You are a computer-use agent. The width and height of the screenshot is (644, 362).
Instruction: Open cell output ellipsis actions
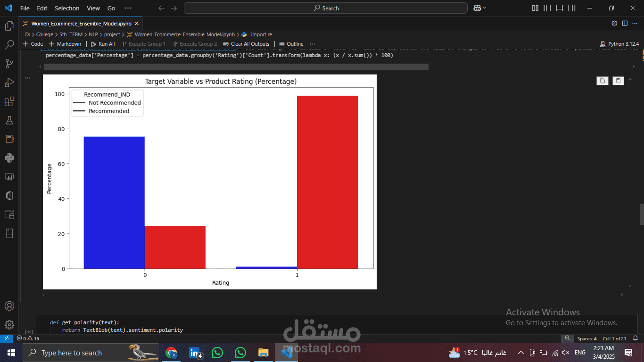pyautogui.click(x=27, y=78)
